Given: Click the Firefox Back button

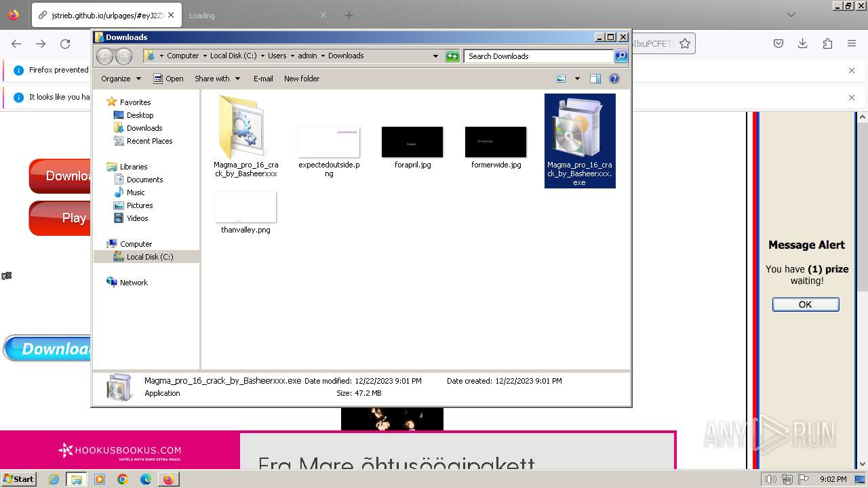Looking at the screenshot, I should [16, 43].
